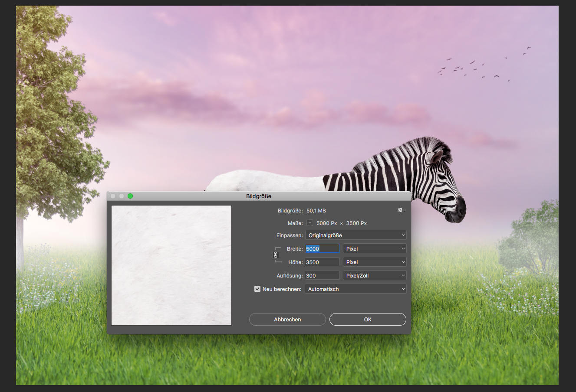Open the Pixel unit dropdown next to Breite
The width and height of the screenshot is (576, 392).
pos(374,248)
